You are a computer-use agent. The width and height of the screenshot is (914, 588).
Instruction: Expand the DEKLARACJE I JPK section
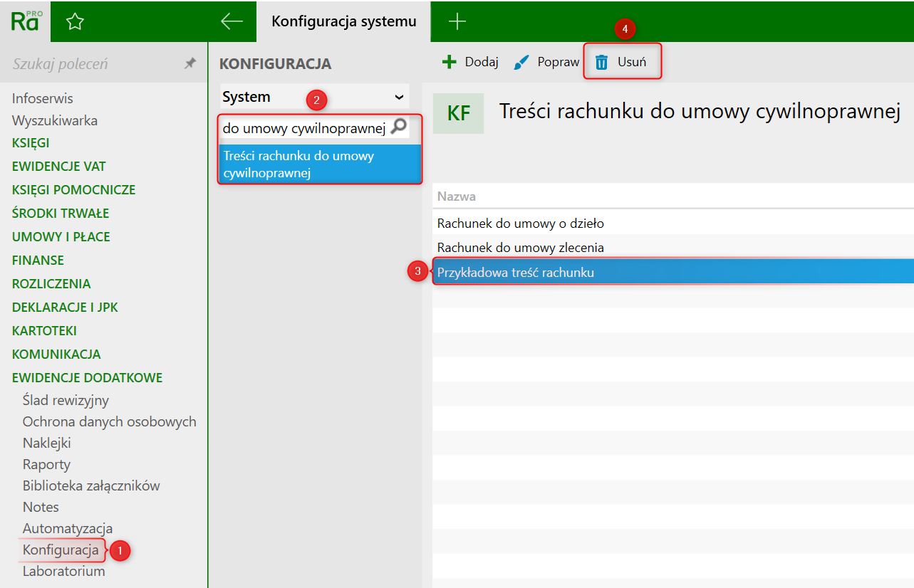pos(65,308)
